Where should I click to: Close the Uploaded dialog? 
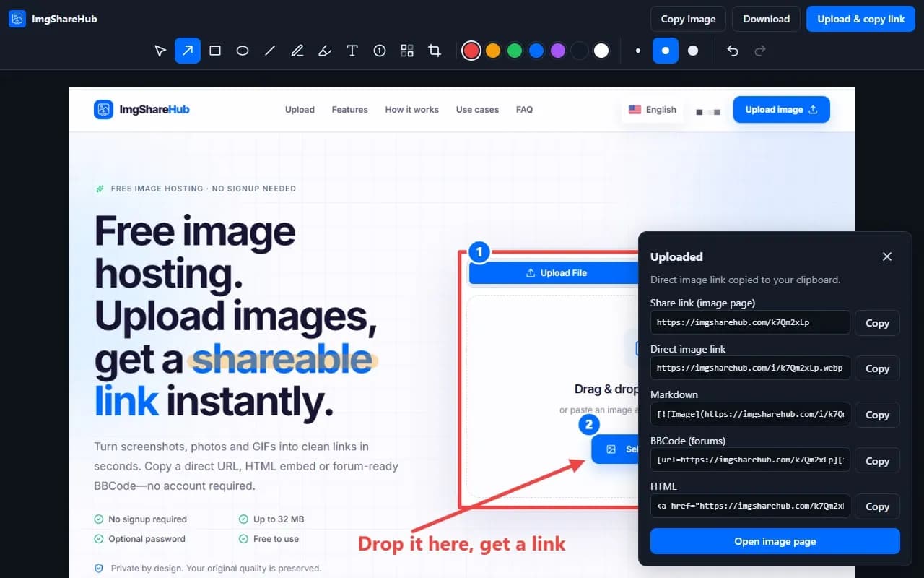point(887,256)
